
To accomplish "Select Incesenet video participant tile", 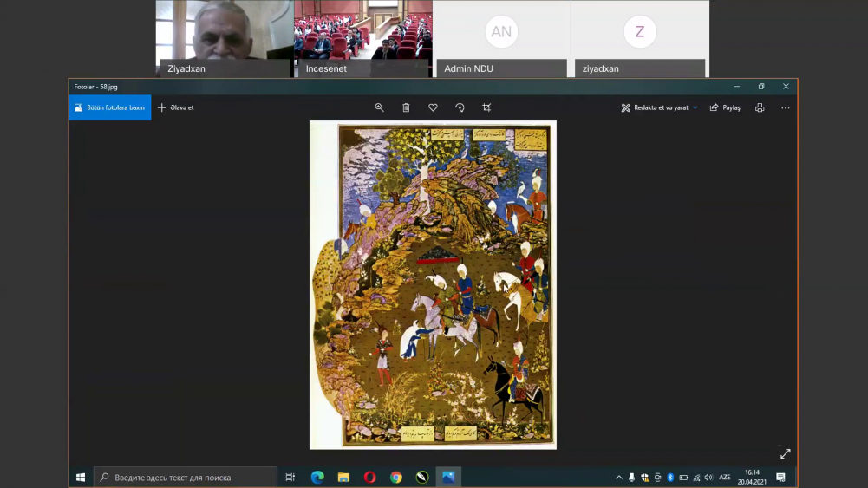I will tap(363, 39).
